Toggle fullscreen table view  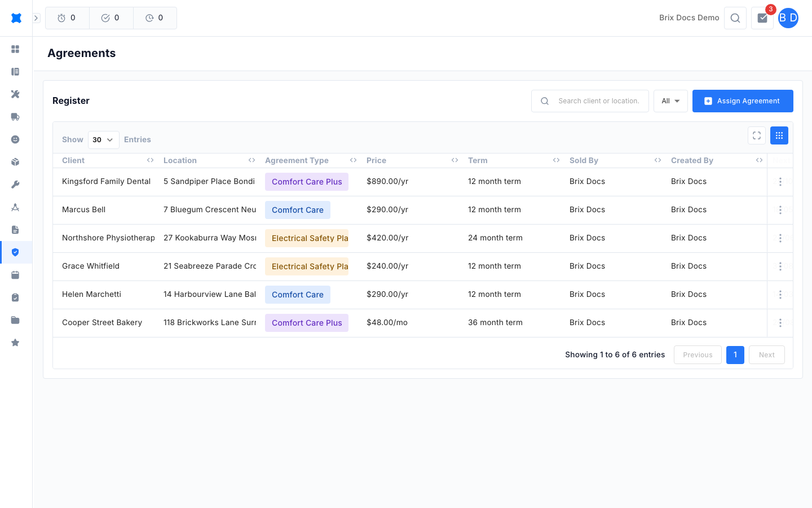757,135
